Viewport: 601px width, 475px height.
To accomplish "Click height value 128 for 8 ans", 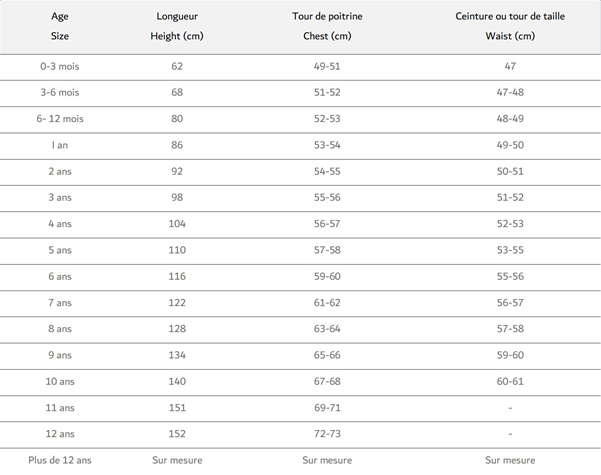I will [x=177, y=329].
